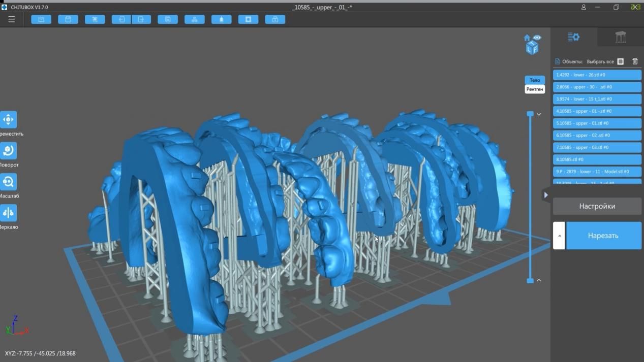Click the save project toolbar icon

[x=68, y=19]
